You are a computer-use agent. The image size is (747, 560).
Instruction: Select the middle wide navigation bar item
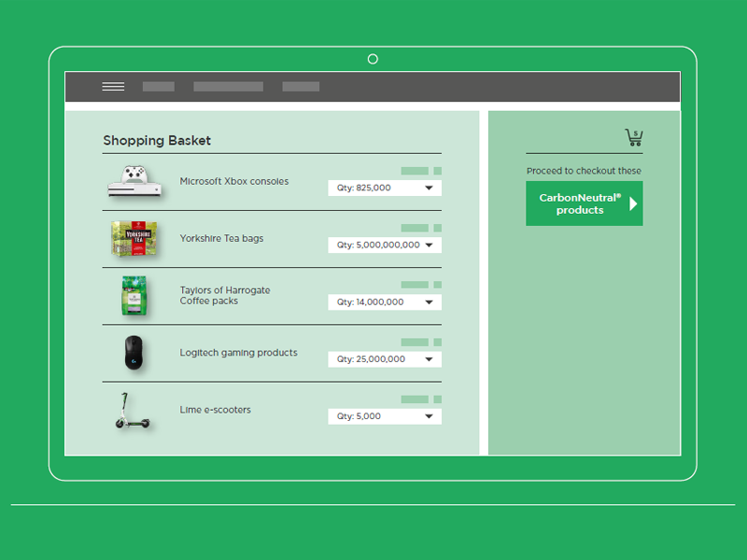point(228,87)
